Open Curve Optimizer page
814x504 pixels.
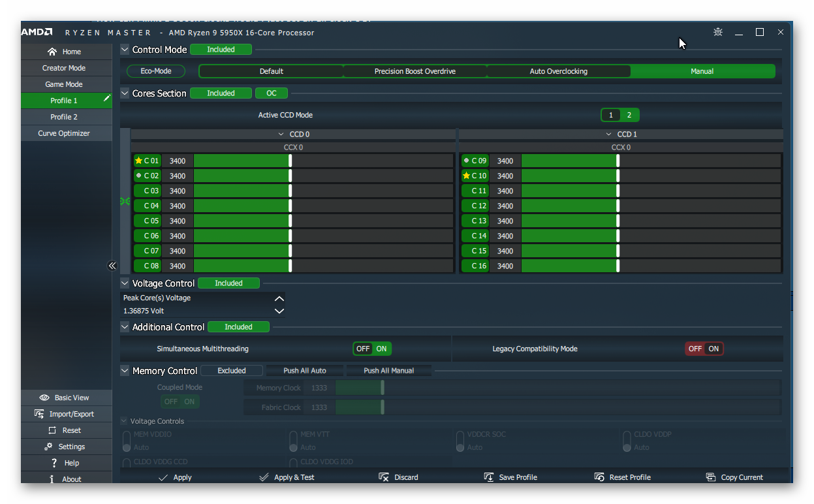[66, 133]
